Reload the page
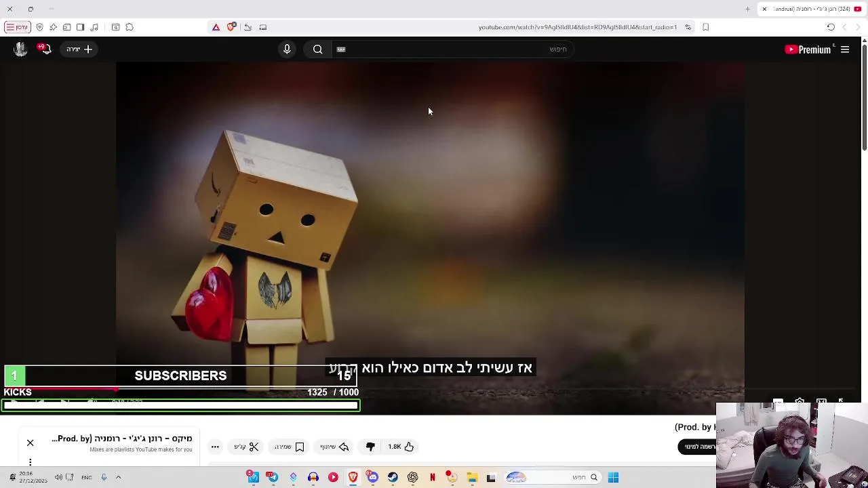Screen dimensions: 868x488 (831, 27)
